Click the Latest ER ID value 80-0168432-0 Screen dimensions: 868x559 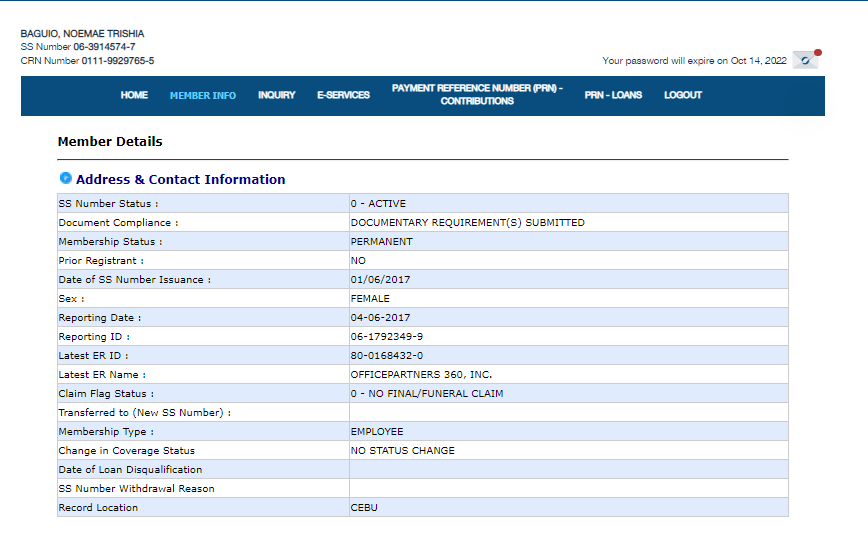point(386,356)
